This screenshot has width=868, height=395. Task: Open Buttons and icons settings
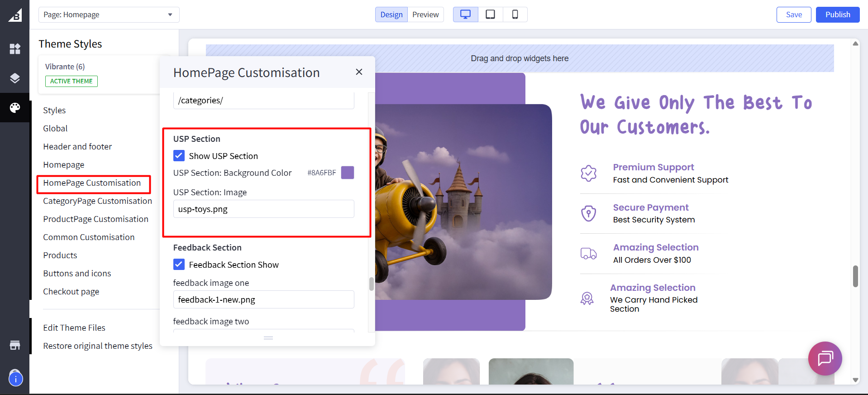[x=77, y=274]
